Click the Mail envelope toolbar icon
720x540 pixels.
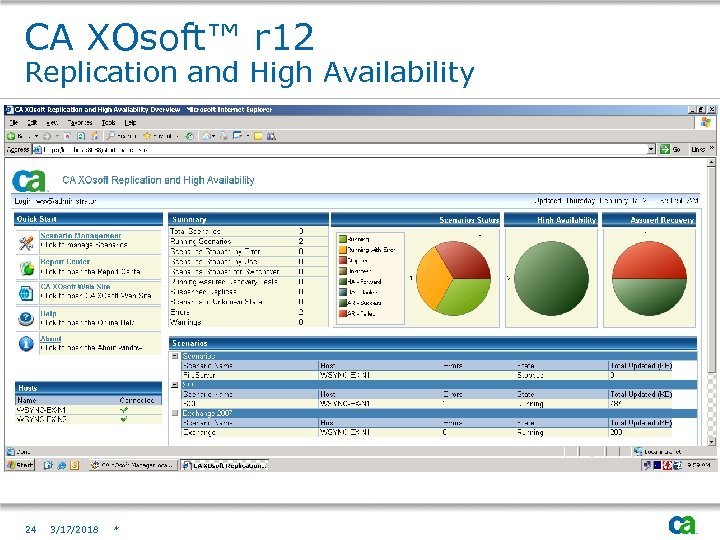coord(207,136)
